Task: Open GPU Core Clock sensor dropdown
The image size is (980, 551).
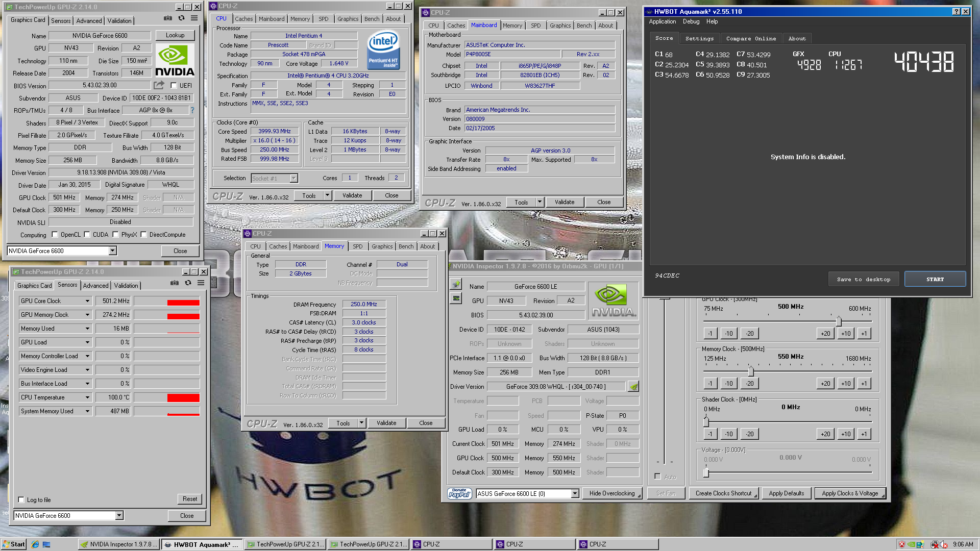Action: click(x=87, y=301)
